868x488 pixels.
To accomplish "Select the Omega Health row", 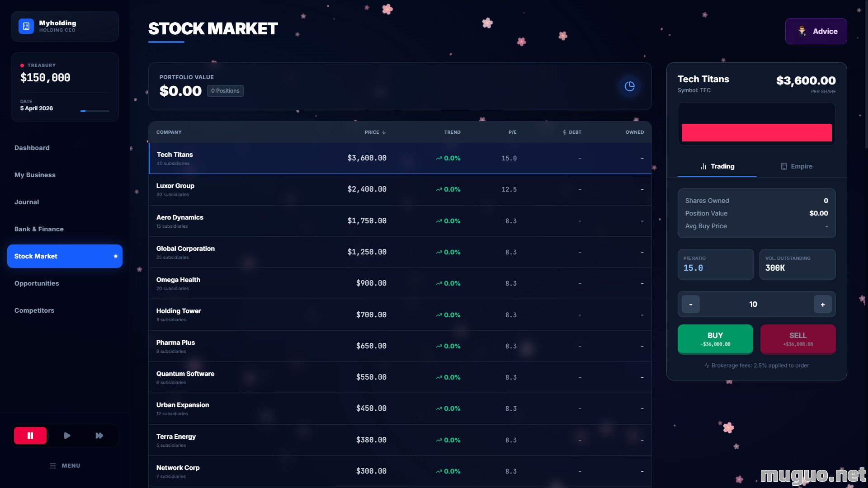I will (400, 283).
